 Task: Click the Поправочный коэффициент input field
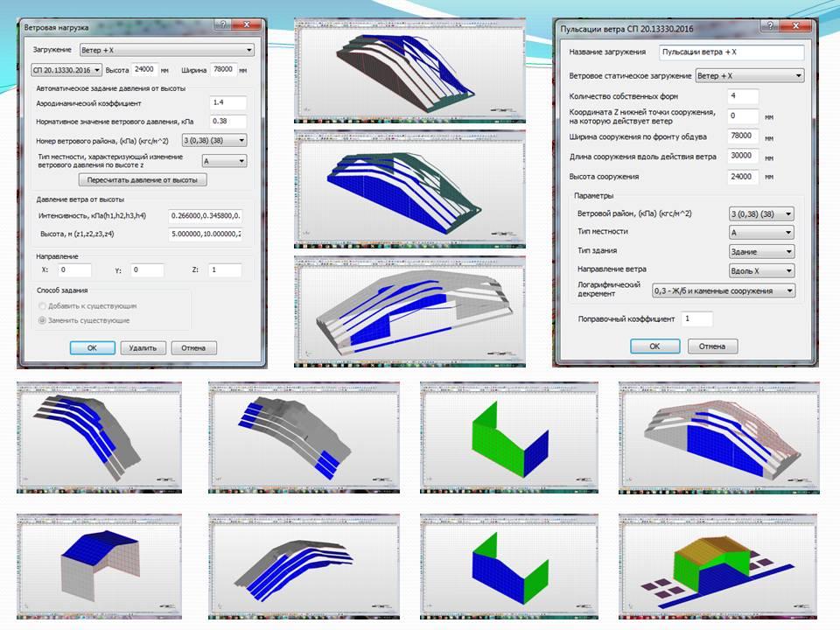[x=696, y=319]
